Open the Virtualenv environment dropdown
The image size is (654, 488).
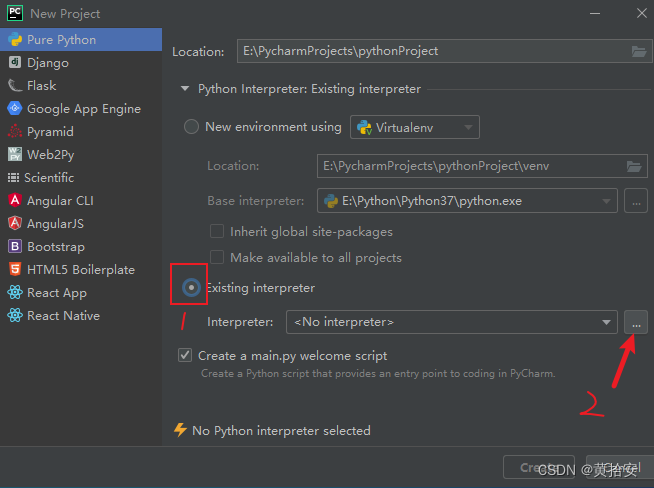415,127
